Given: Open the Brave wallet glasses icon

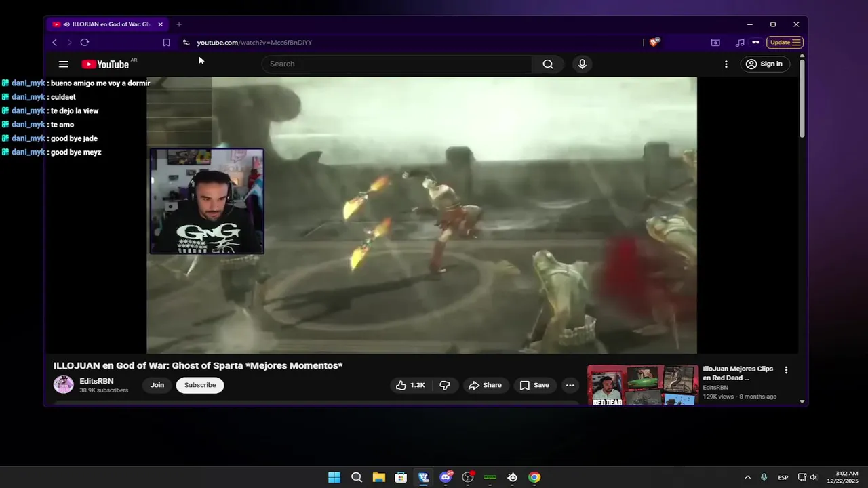Looking at the screenshot, I should pyautogui.click(x=756, y=43).
